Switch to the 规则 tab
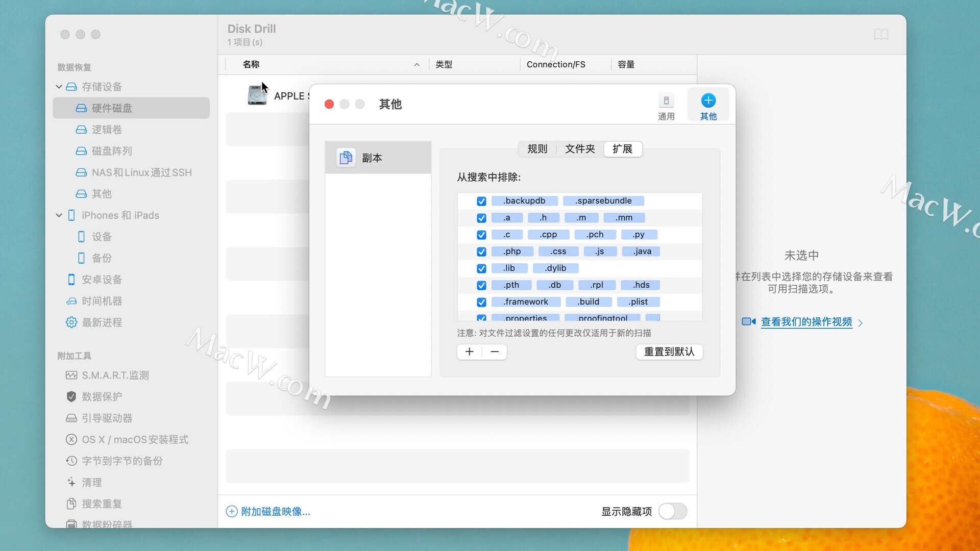Image resolution: width=980 pixels, height=551 pixels. click(537, 149)
